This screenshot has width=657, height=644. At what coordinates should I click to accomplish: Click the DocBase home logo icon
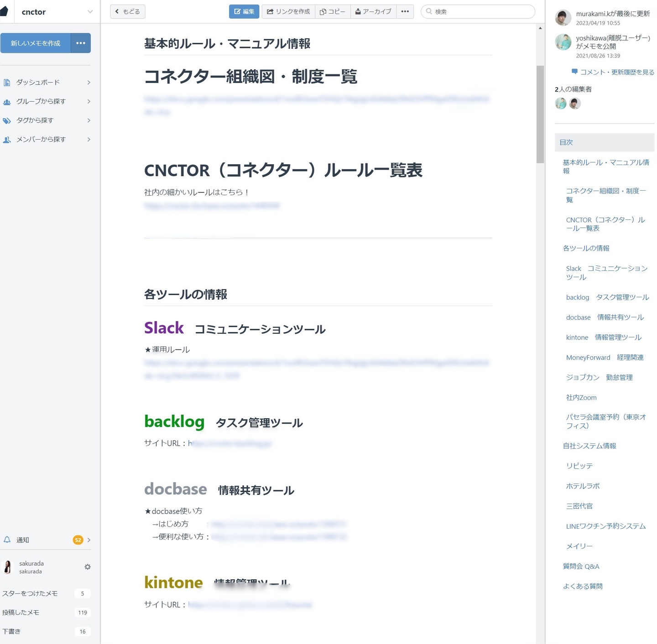tap(4, 11)
